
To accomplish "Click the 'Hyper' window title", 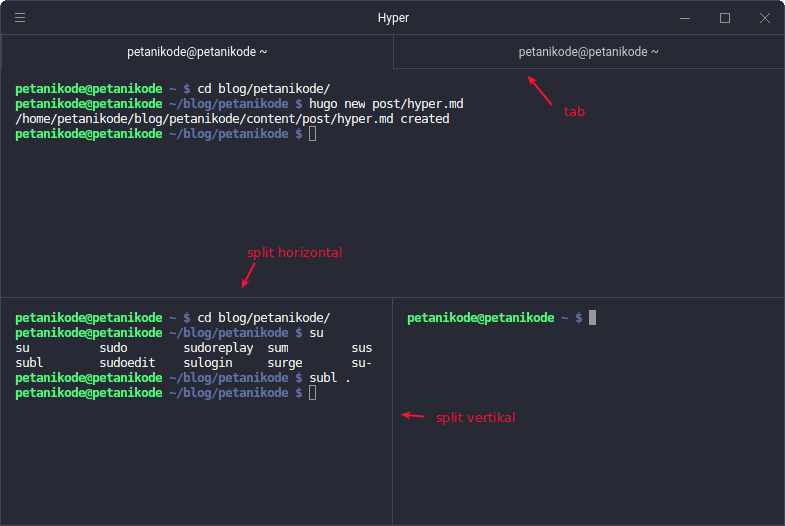I will [x=393, y=18].
